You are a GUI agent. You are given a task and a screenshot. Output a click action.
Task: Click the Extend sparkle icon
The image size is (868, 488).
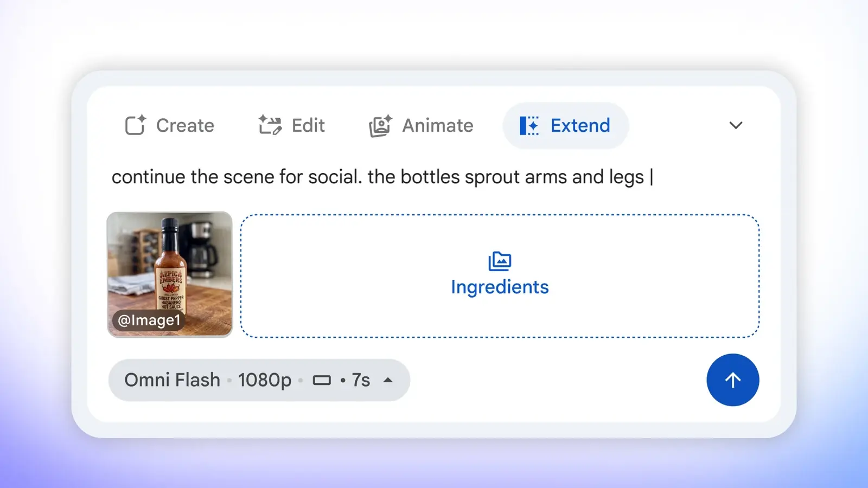point(529,125)
